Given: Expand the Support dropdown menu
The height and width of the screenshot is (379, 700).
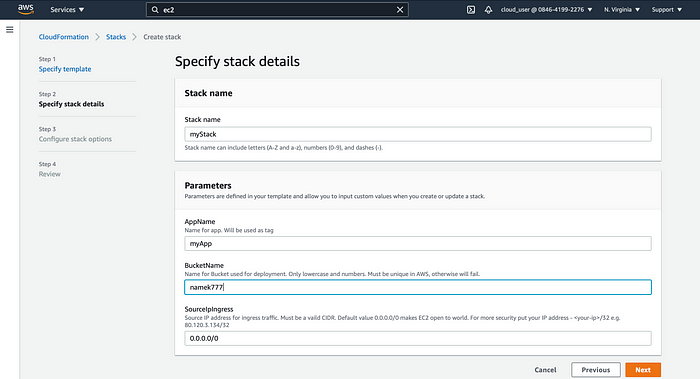Looking at the screenshot, I should [667, 9].
